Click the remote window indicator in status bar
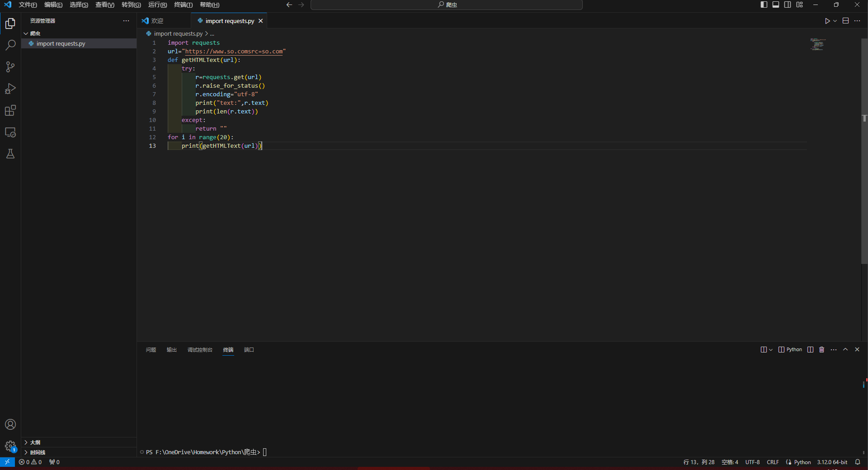 pyautogui.click(x=7, y=462)
